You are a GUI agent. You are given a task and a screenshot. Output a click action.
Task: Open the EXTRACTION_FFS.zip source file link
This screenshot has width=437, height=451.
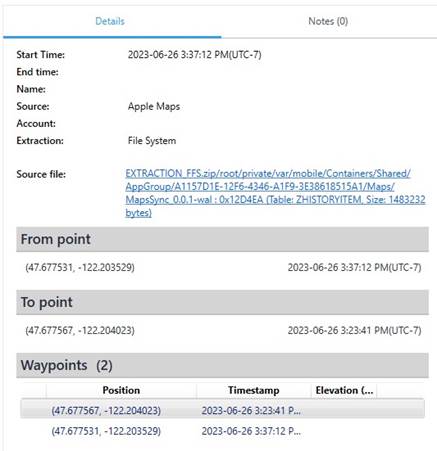click(275, 193)
